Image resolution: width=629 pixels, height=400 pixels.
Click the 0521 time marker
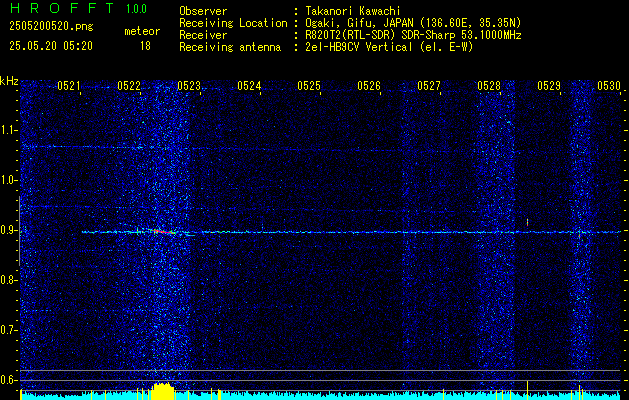pos(69,86)
